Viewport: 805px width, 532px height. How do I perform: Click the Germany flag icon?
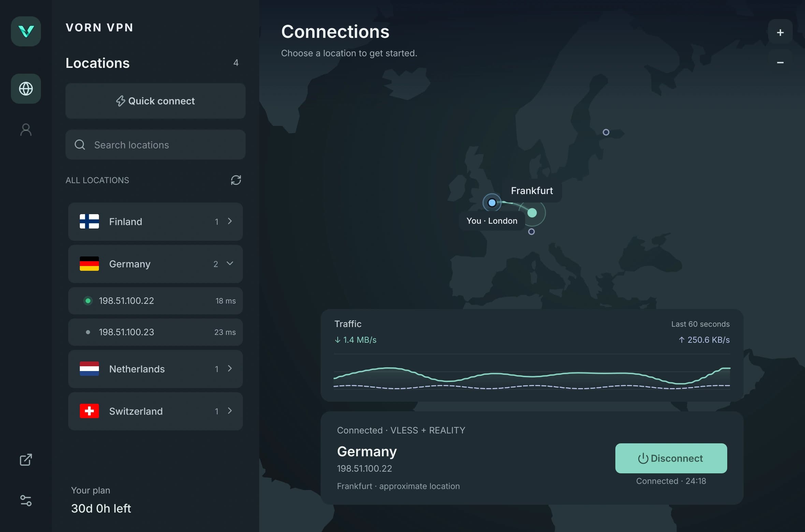pos(89,264)
